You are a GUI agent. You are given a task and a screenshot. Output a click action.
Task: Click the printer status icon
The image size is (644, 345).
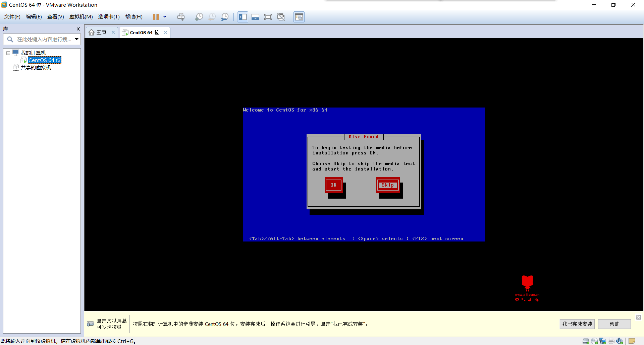pos(611,341)
